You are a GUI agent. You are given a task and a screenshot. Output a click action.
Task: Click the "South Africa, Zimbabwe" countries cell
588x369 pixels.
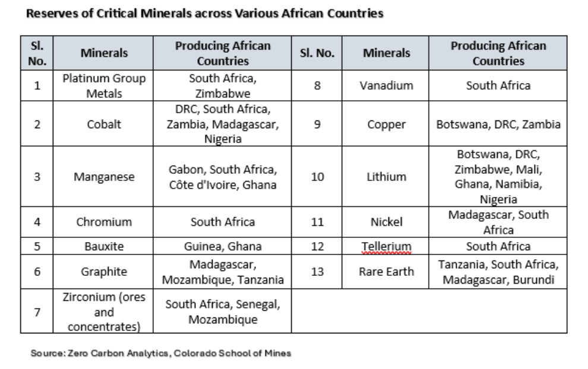222,85
